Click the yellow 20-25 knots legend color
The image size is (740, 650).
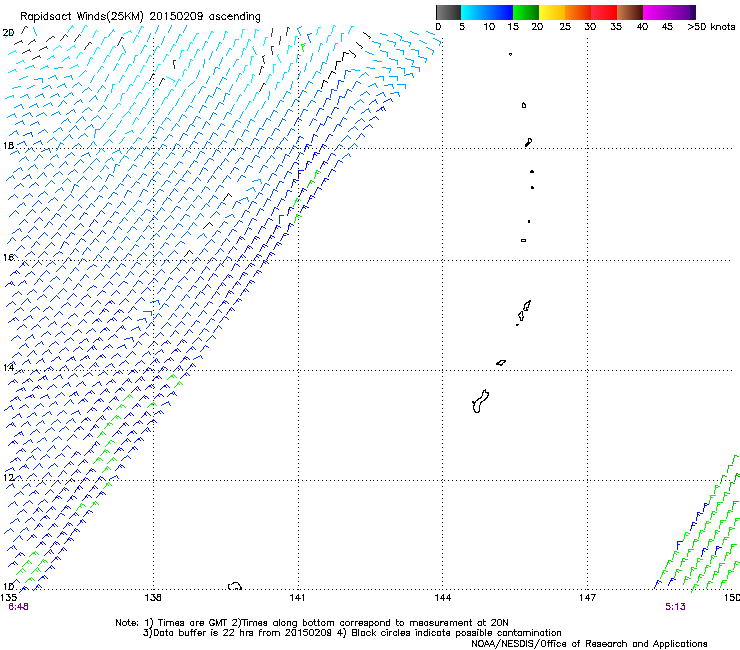point(552,12)
